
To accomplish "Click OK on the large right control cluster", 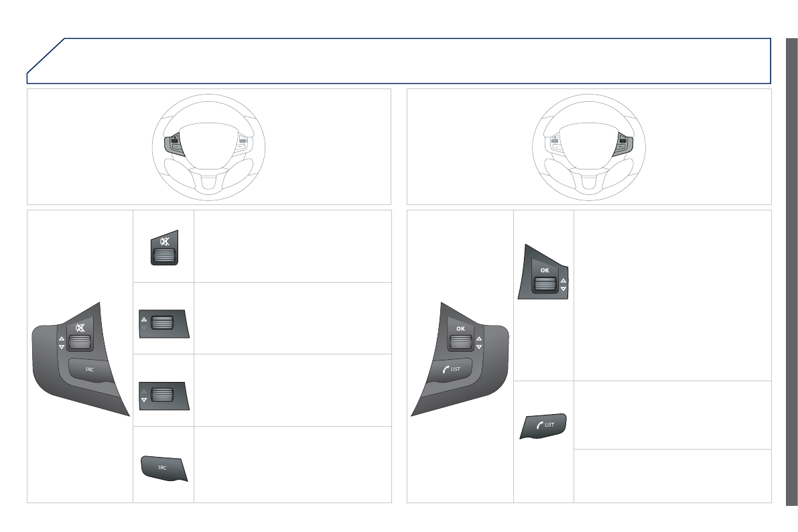I will [x=460, y=328].
